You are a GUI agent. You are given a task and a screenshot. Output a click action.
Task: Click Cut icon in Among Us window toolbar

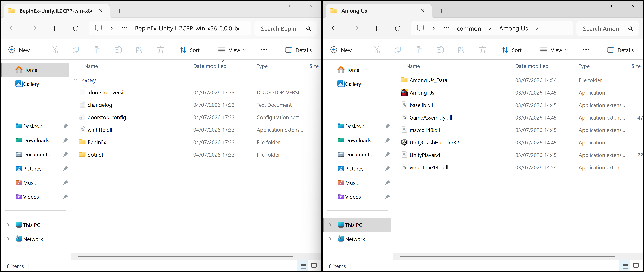tap(376, 50)
